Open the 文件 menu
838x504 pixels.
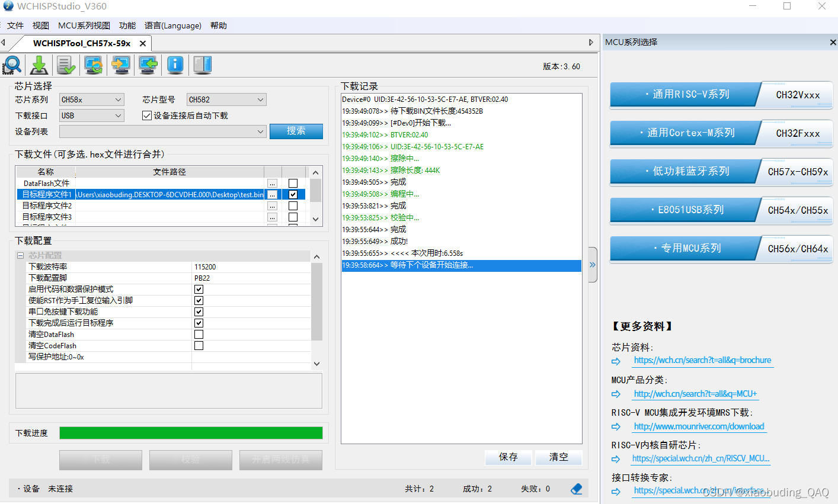click(x=15, y=25)
